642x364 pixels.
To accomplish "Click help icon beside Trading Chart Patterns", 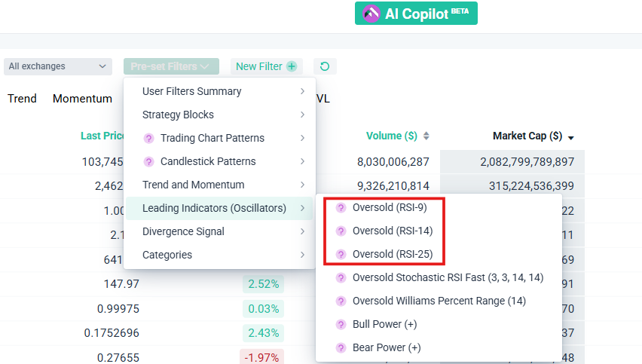I will pos(148,139).
